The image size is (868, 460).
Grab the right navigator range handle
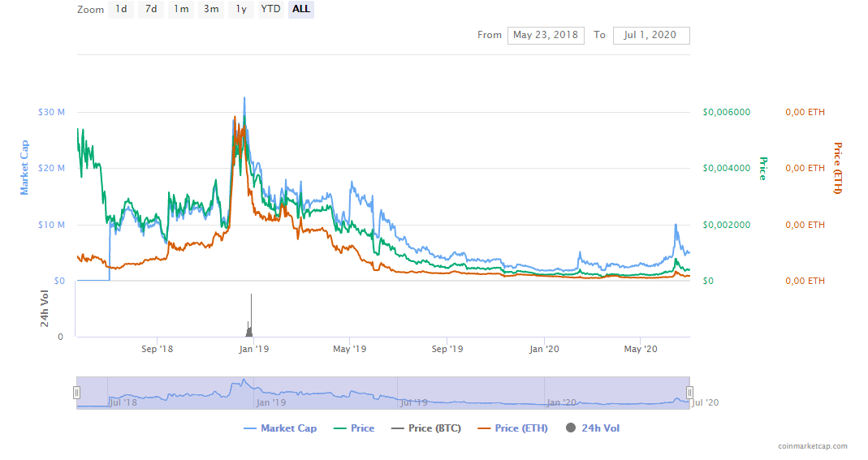[x=689, y=393]
